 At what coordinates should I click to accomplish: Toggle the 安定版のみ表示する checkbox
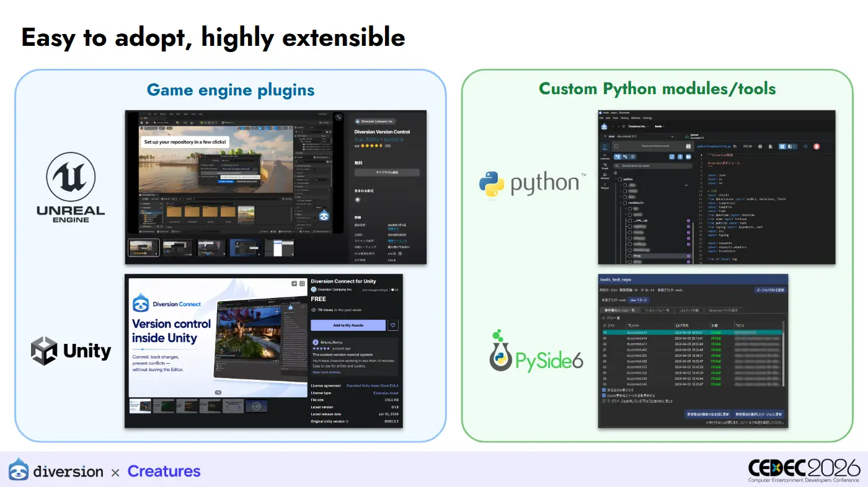click(x=604, y=390)
